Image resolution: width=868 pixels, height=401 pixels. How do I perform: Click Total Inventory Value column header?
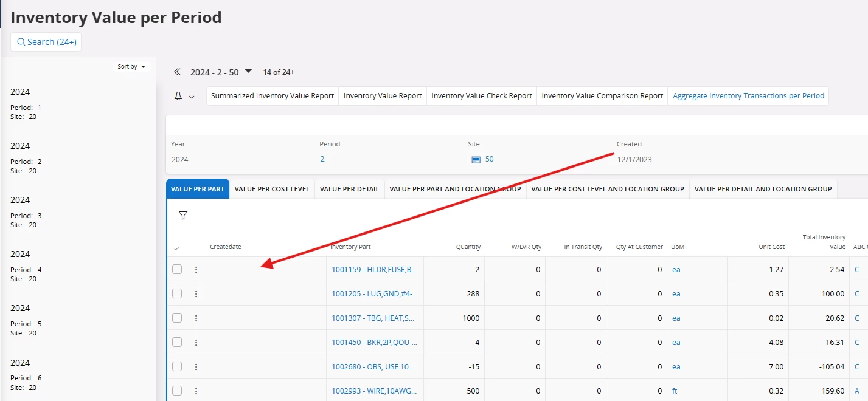(x=824, y=242)
